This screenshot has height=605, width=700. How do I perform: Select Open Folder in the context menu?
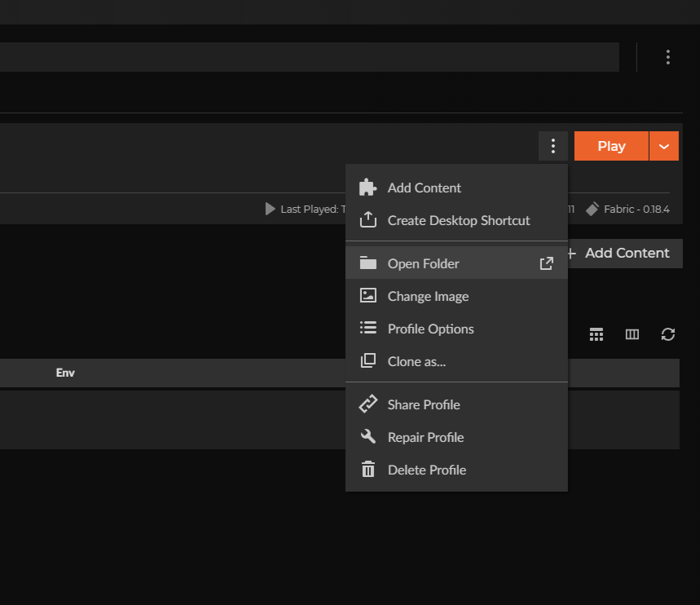pyautogui.click(x=424, y=263)
